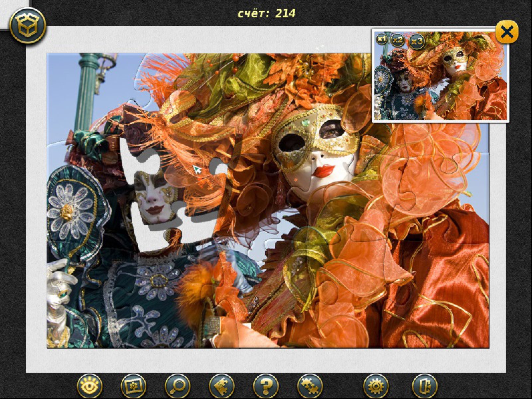Open settings with the gear icon
The width and height of the screenshot is (532, 399).
click(x=376, y=386)
